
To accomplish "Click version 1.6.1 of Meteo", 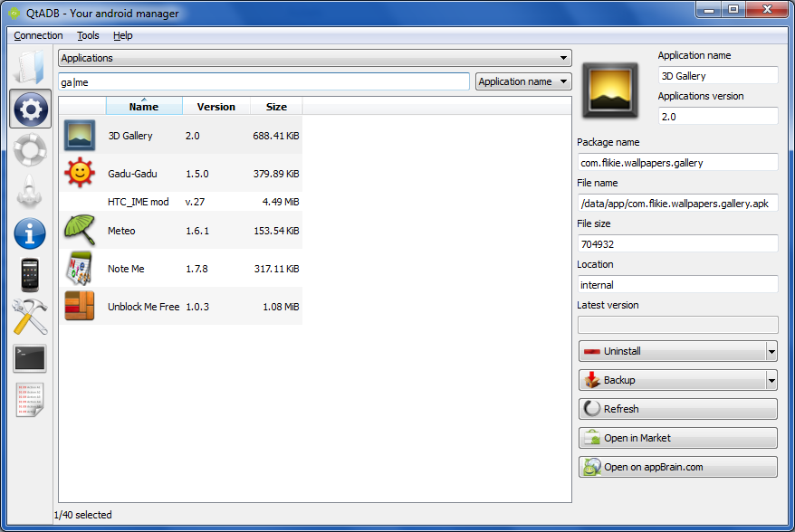I will [197, 231].
